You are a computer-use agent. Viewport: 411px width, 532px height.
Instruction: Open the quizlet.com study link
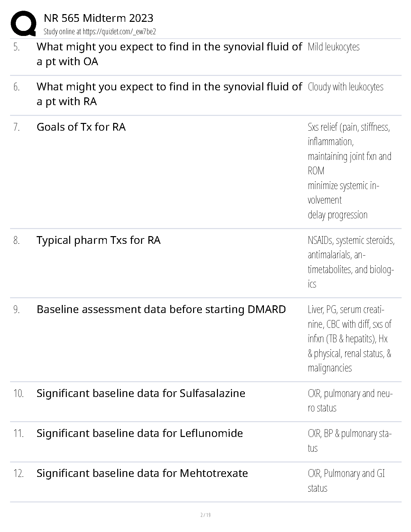click(x=119, y=32)
